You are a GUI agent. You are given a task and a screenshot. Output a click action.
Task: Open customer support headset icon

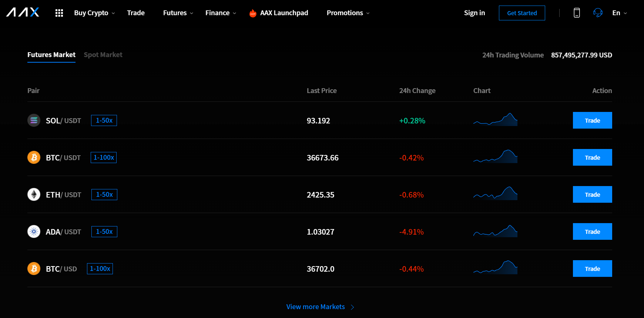coord(598,13)
